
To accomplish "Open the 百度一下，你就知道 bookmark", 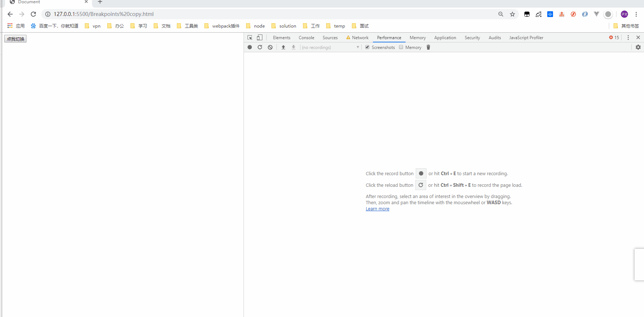I will point(54,26).
